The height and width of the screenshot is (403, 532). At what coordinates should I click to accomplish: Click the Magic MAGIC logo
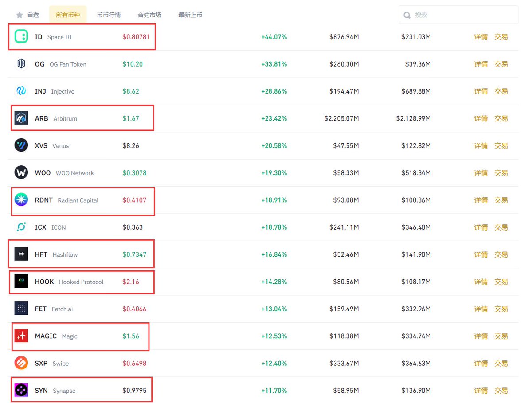point(21,336)
